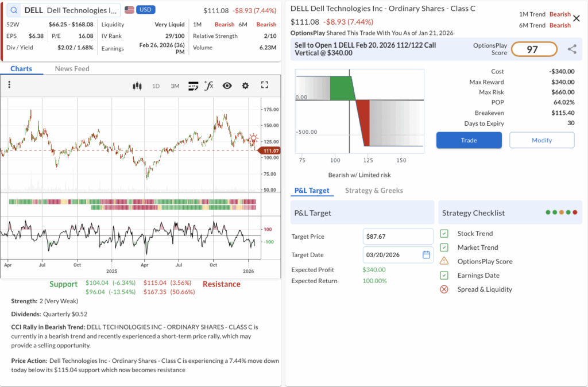Expand the chart to fullscreen
Screen dimensions: 588x387
pyautogui.click(x=265, y=85)
